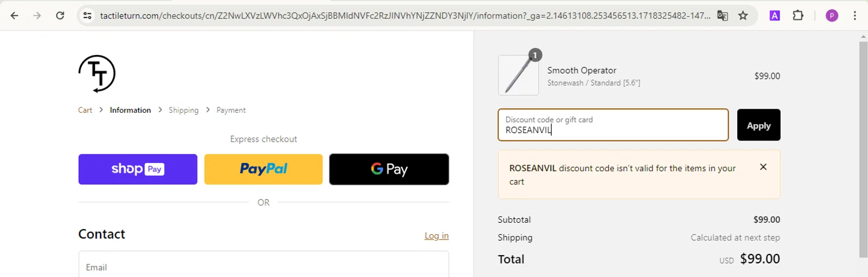Open site information icon in address bar
This screenshot has height=277, width=868.
click(87, 16)
